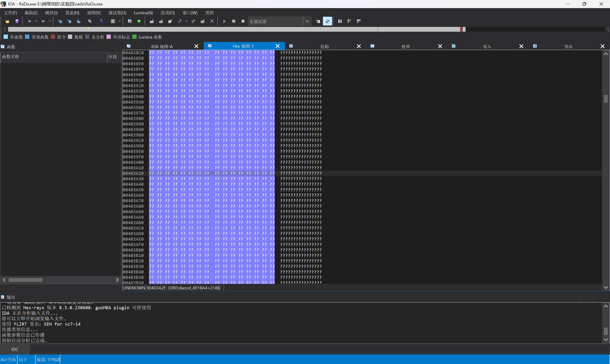Click the IDC command language button

[15, 349]
